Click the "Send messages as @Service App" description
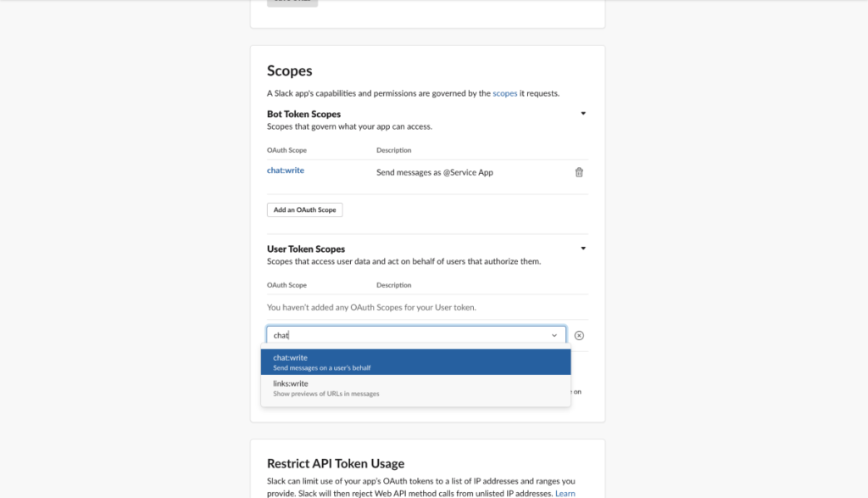 click(x=434, y=172)
